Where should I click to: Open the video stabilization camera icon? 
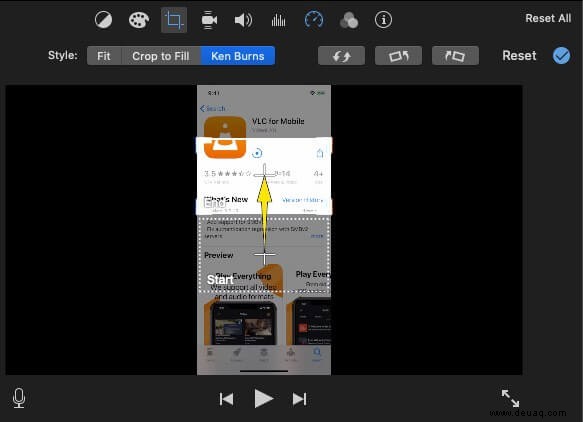point(209,20)
